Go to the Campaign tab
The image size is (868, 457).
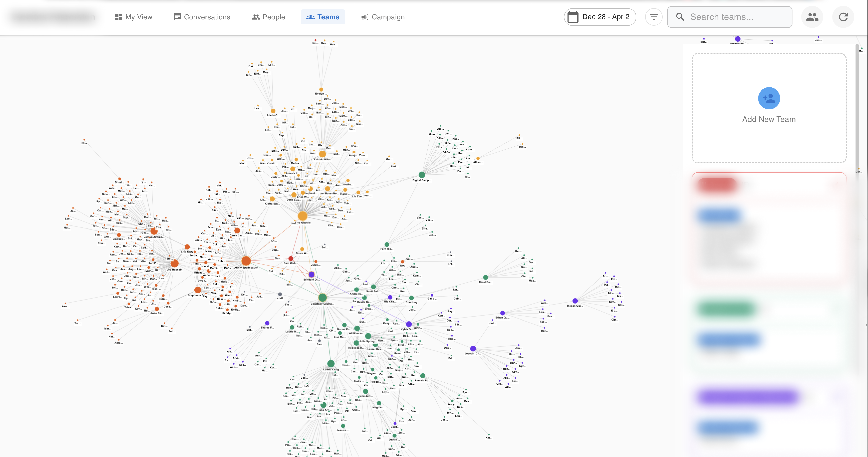[x=383, y=17]
